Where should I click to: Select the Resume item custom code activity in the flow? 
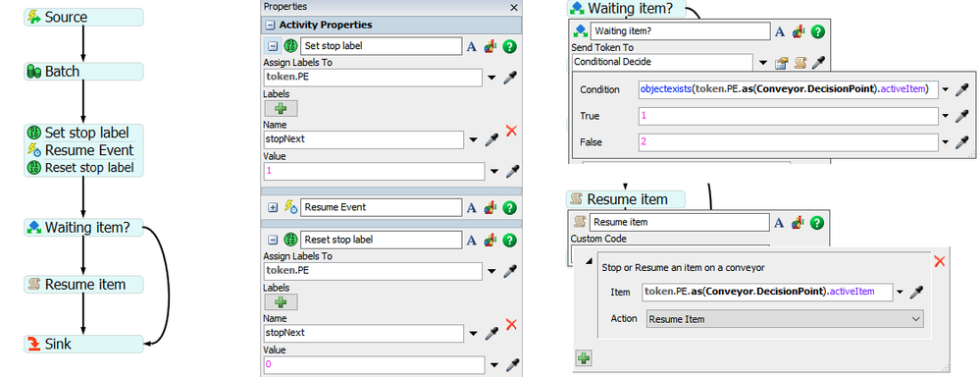pyautogui.click(x=83, y=284)
